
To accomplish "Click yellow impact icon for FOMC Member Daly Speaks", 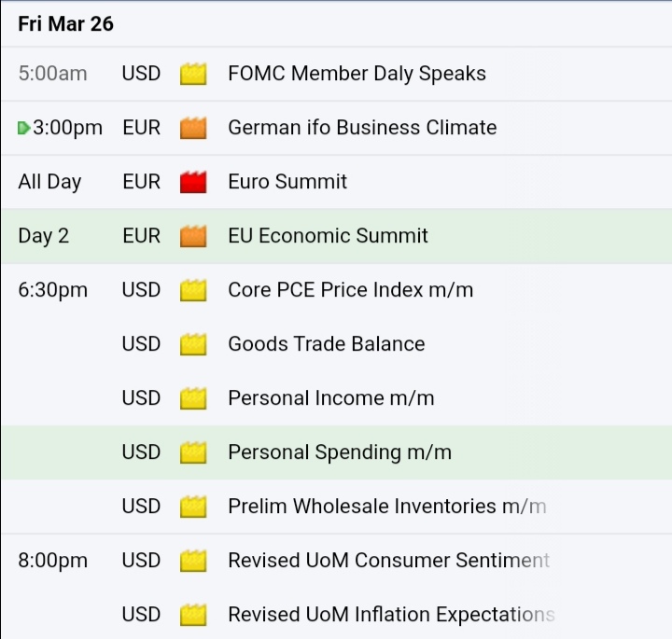I will pyautogui.click(x=193, y=74).
